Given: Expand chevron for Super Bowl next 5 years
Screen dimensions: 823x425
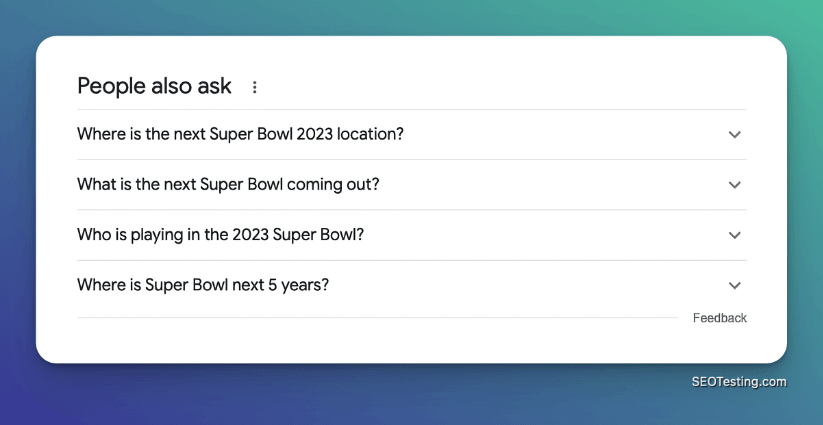Looking at the screenshot, I should (x=734, y=285).
